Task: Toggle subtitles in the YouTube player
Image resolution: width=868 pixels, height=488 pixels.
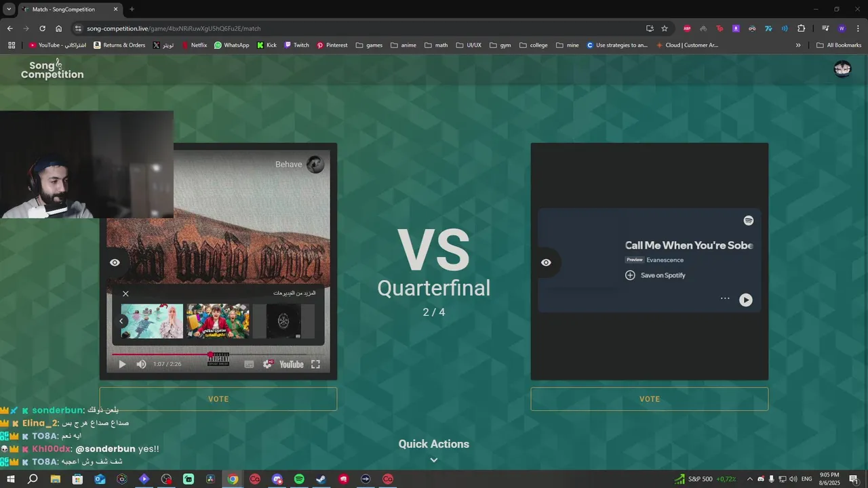Action: click(x=249, y=364)
